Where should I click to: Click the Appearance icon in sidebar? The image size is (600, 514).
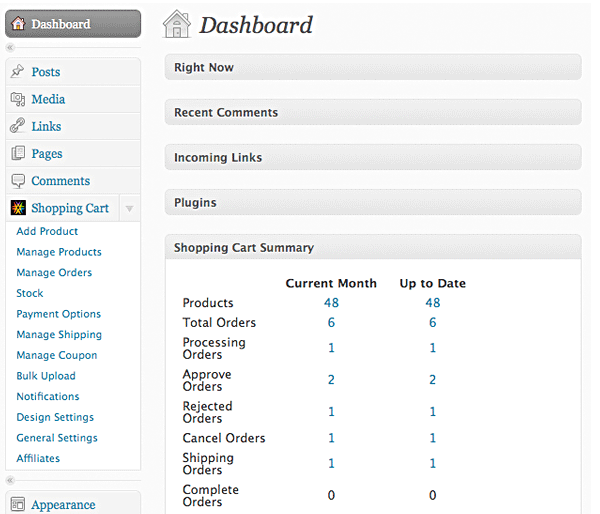tap(18, 504)
